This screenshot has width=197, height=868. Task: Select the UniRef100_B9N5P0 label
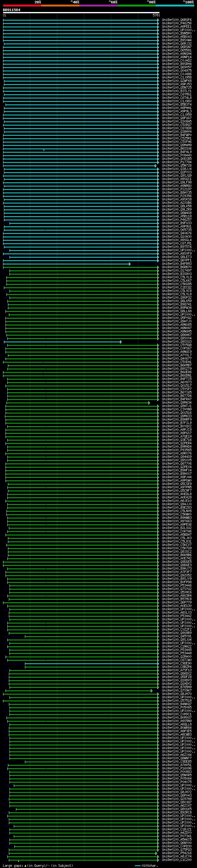[177, 34]
